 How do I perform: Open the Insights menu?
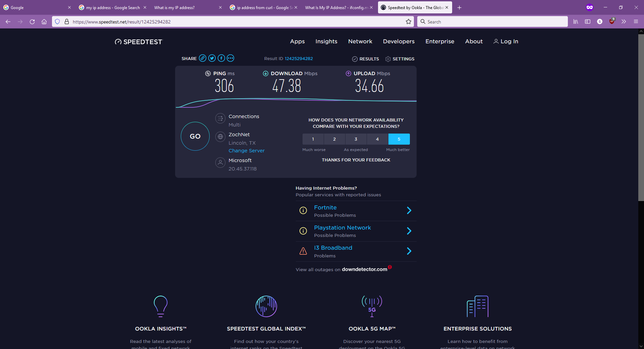(326, 41)
